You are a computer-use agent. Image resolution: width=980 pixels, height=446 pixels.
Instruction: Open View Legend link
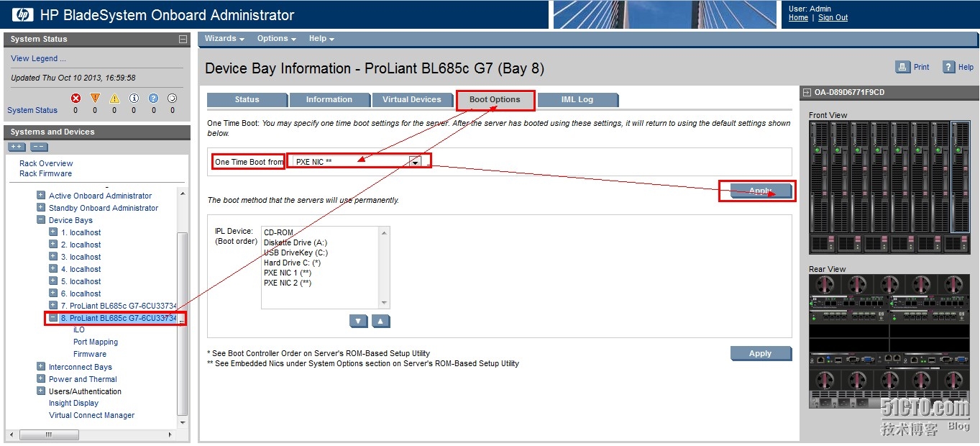click(38, 59)
